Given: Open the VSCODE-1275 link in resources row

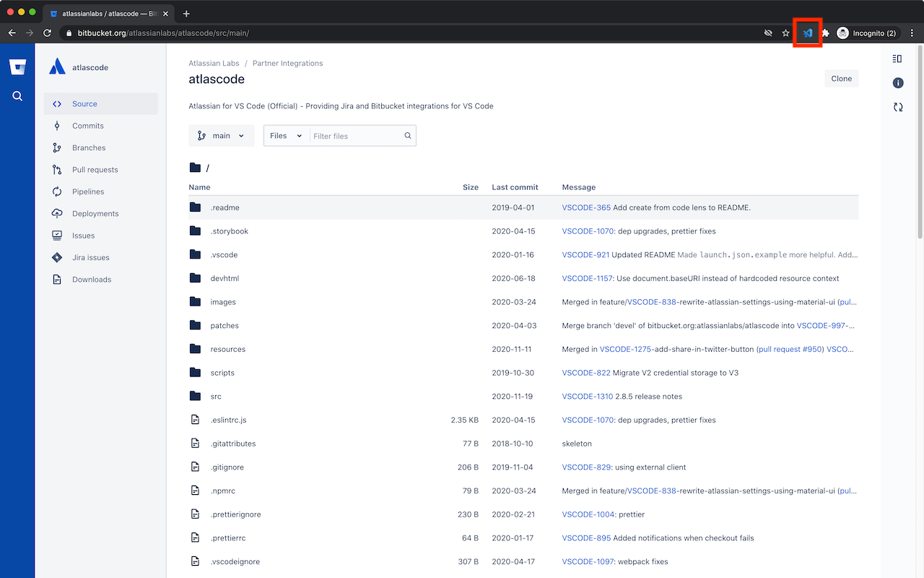Looking at the screenshot, I should (625, 349).
